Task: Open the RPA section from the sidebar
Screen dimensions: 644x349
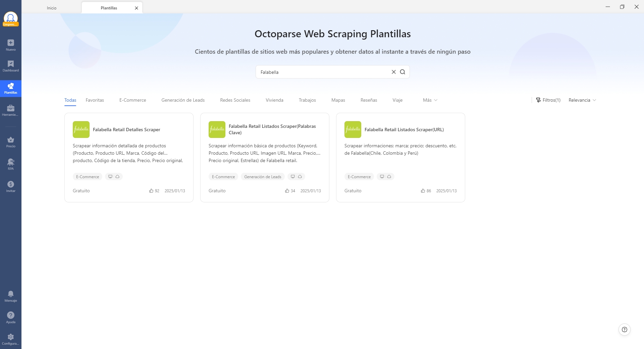Action: pos(11,164)
